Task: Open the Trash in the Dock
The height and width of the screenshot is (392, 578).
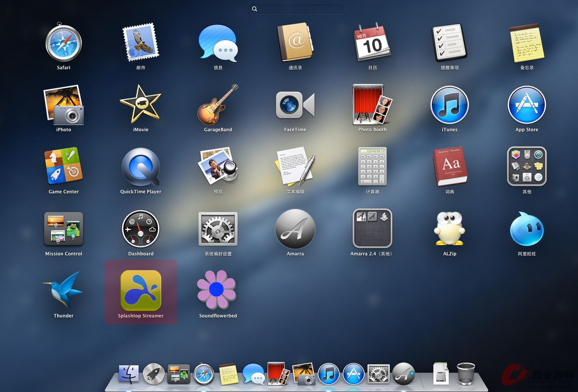Action: tap(466, 374)
